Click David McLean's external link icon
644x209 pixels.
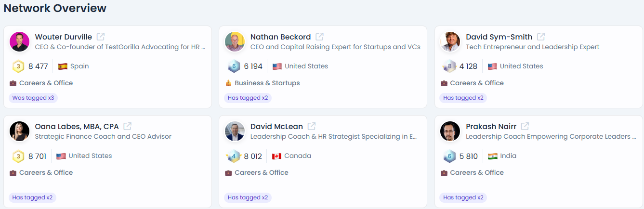coord(312,126)
